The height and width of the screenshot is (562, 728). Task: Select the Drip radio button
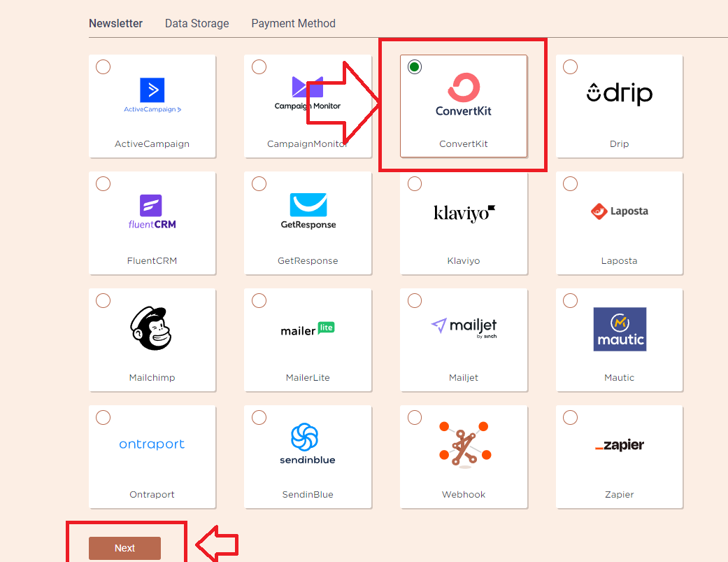pos(570,67)
